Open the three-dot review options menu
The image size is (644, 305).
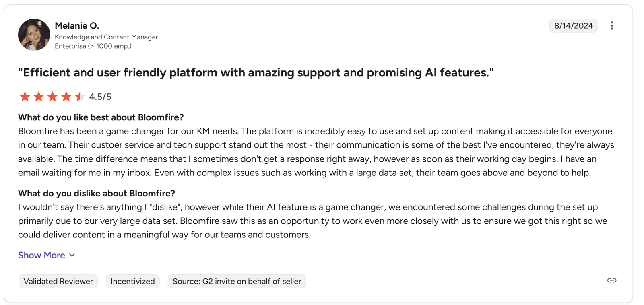[611, 26]
